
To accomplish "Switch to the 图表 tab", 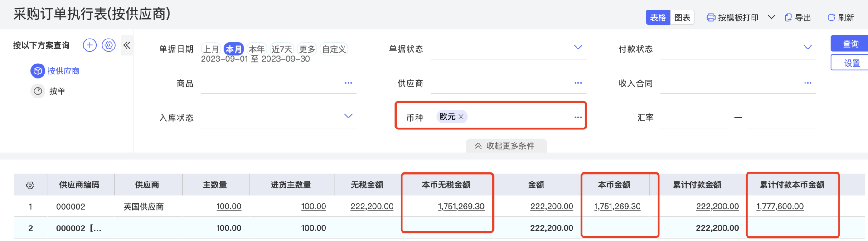I will click(682, 18).
